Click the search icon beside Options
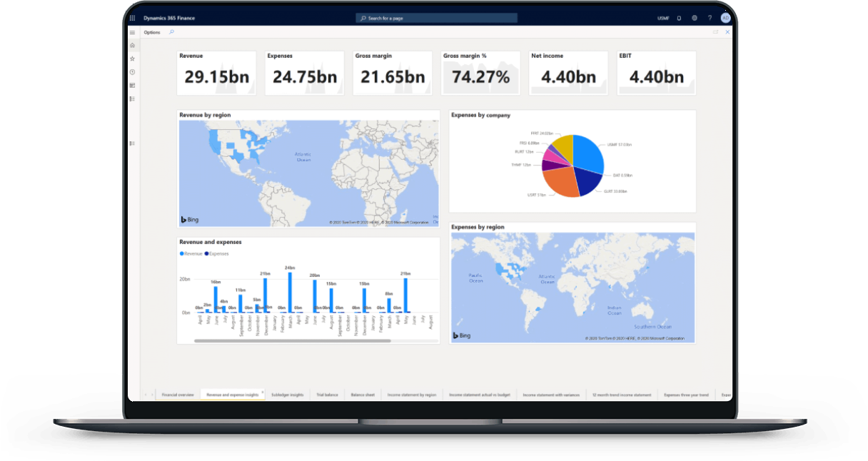 171,32
